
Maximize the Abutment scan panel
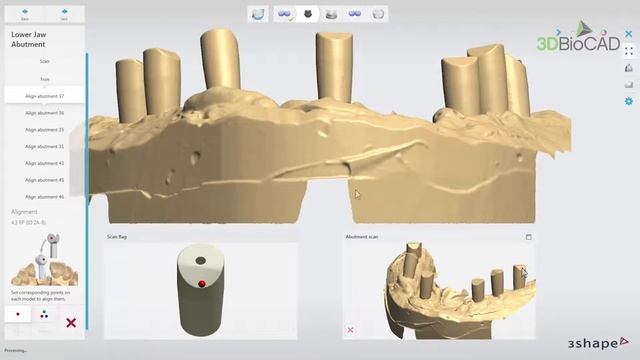[x=529, y=237]
